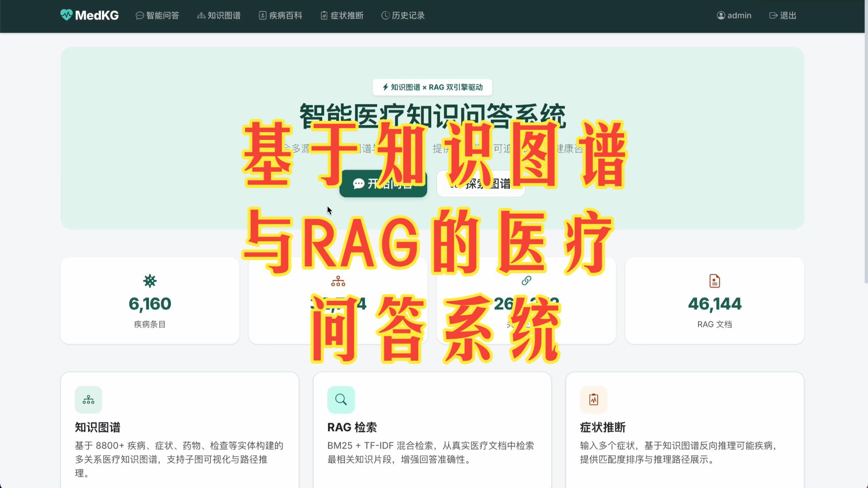Click the white 探索图谱 button
This screenshot has height=488, width=868.
(481, 184)
